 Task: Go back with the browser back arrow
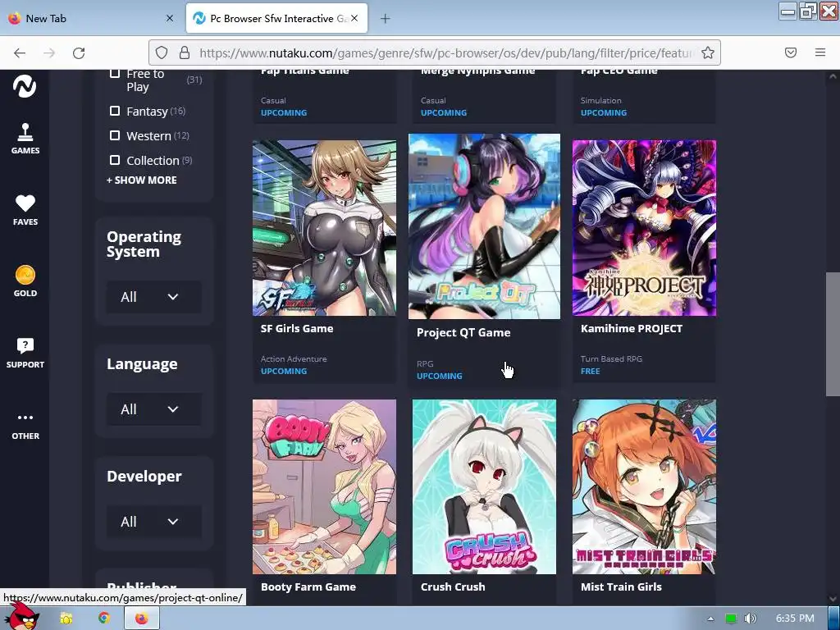point(20,52)
